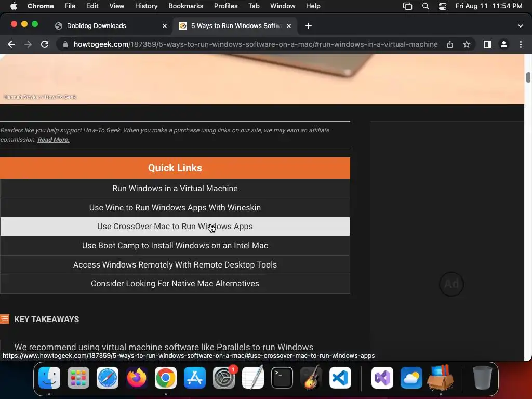The image size is (532, 399).
Task: Toggle the Chrome side panel
Action: (x=487, y=44)
